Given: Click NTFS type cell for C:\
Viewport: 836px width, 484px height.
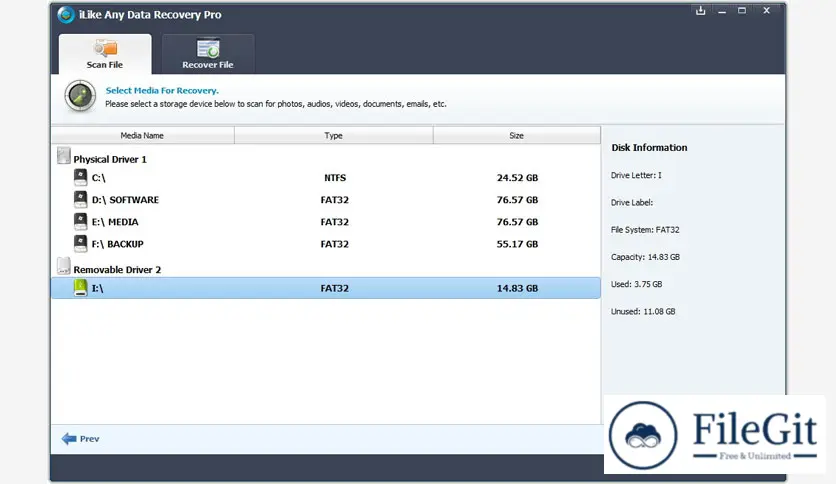Looking at the screenshot, I should (335, 178).
